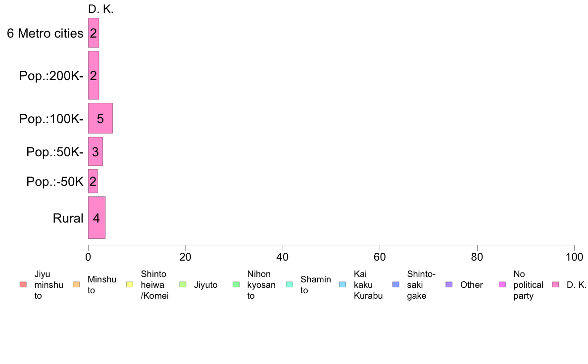
Task: Select the Pop.:200K- bar with value 2
Action: 94,75
